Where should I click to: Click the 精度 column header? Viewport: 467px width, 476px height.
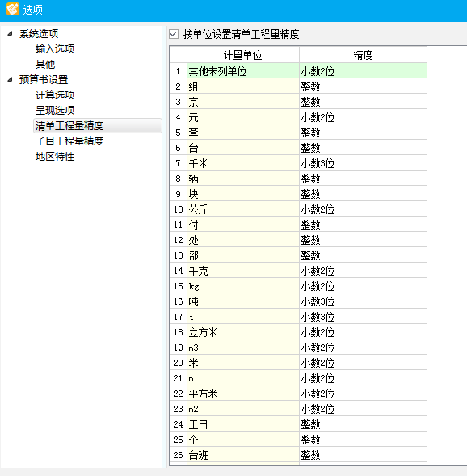pyautogui.click(x=364, y=55)
